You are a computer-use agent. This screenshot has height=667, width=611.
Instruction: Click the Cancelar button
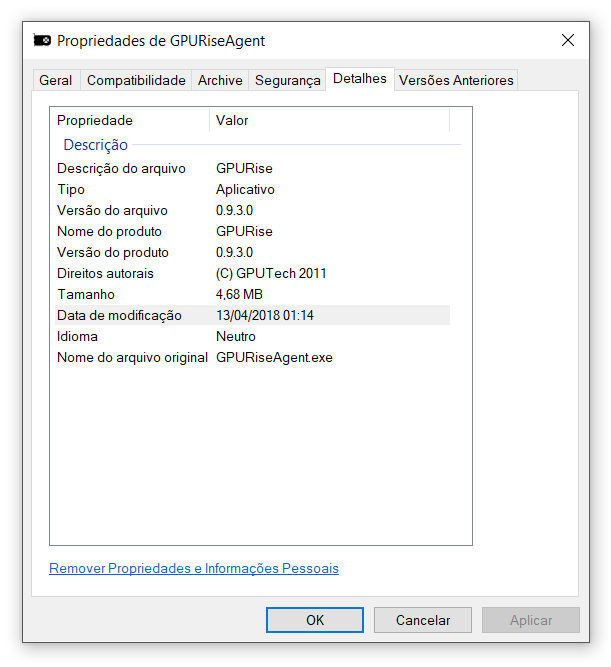tap(423, 620)
